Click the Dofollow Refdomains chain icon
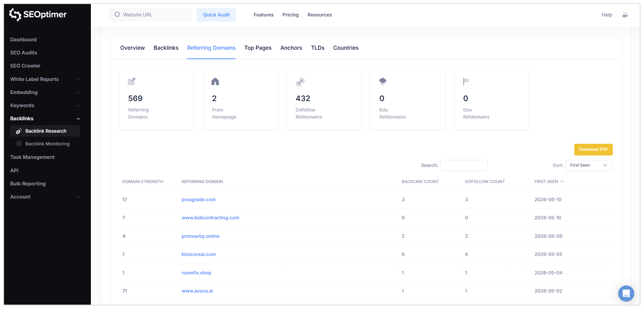The image size is (644, 309). [x=300, y=82]
